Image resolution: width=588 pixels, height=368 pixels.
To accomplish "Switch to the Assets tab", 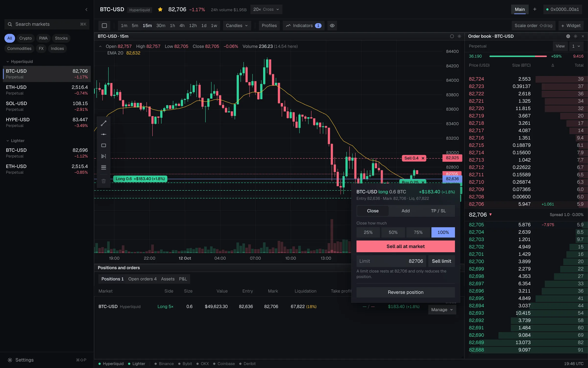I will [x=168, y=279].
